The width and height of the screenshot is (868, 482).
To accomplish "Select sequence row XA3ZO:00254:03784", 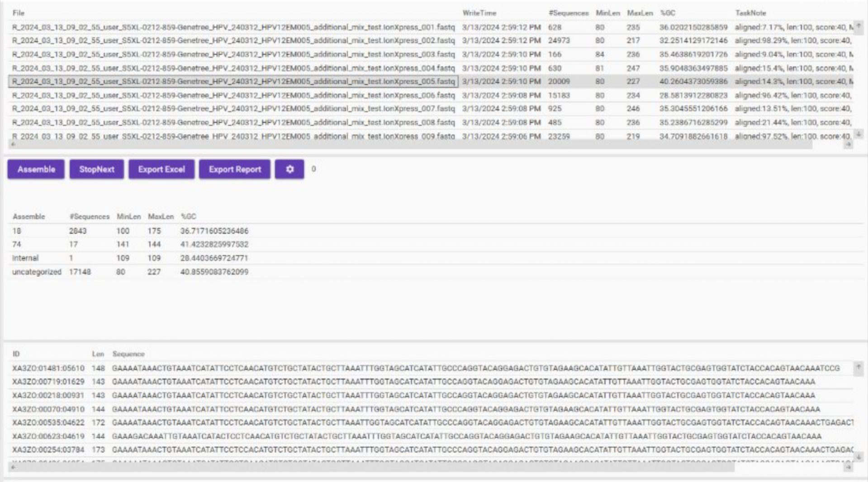I will point(431,449).
